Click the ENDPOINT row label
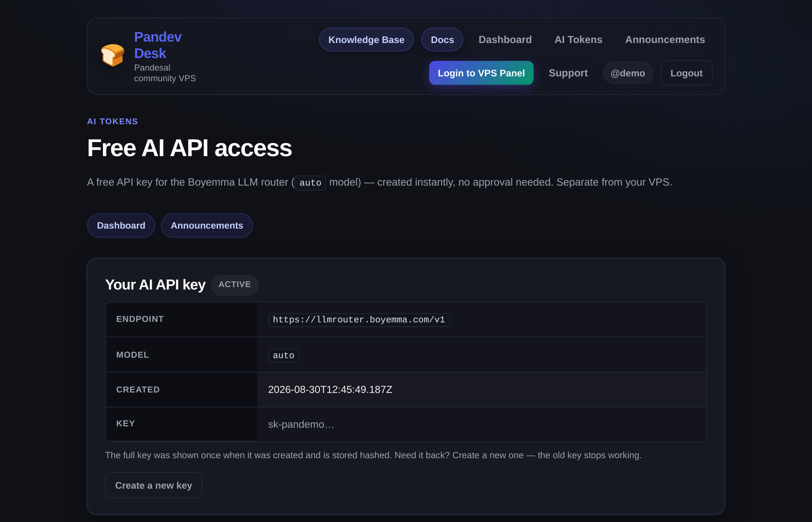This screenshot has height=522, width=812. [x=140, y=319]
